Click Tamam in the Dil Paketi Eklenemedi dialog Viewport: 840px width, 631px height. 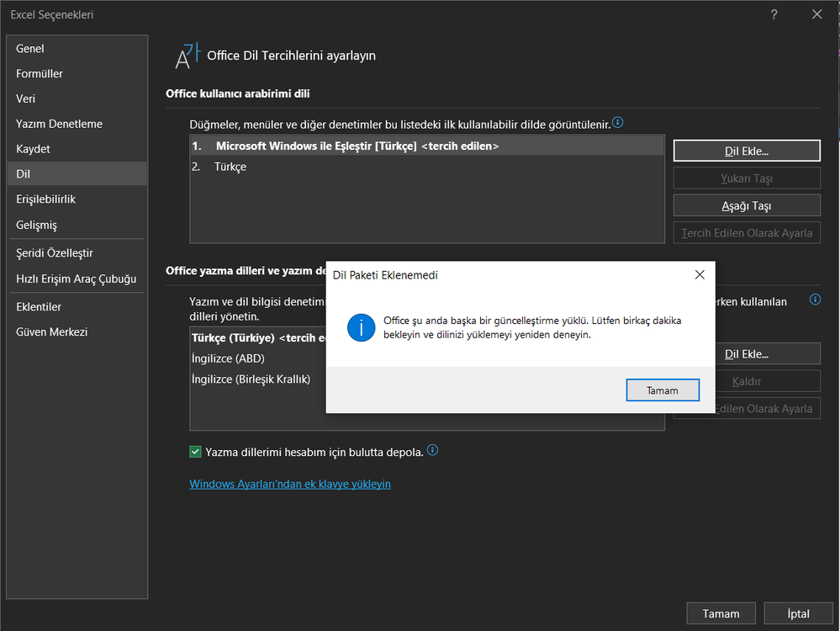click(663, 390)
